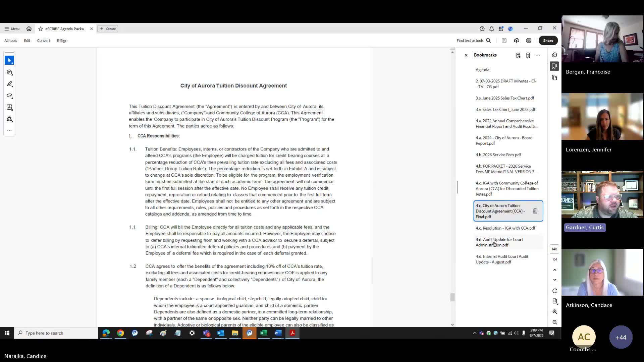Screen dimensions: 644x362
Task: Open bookmarks panel options ellipsis menu
Action: [x=538, y=55]
